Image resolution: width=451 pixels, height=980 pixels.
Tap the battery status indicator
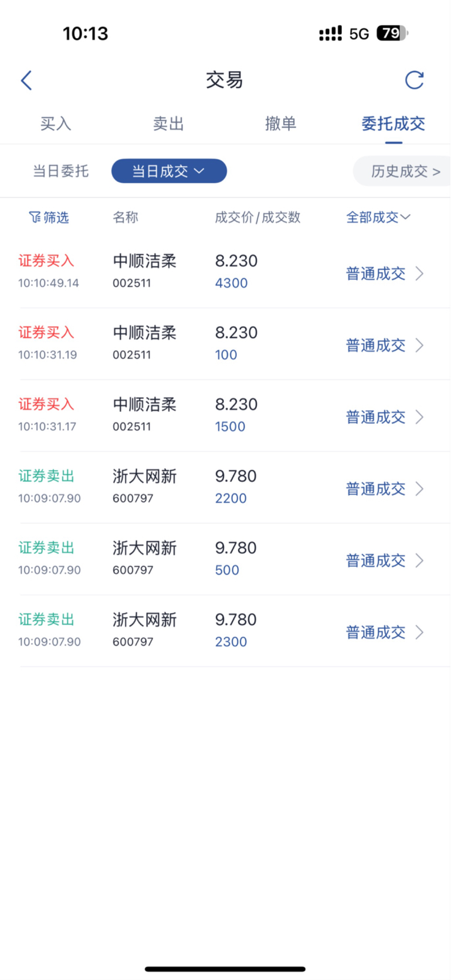pyautogui.click(x=392, y=33)
